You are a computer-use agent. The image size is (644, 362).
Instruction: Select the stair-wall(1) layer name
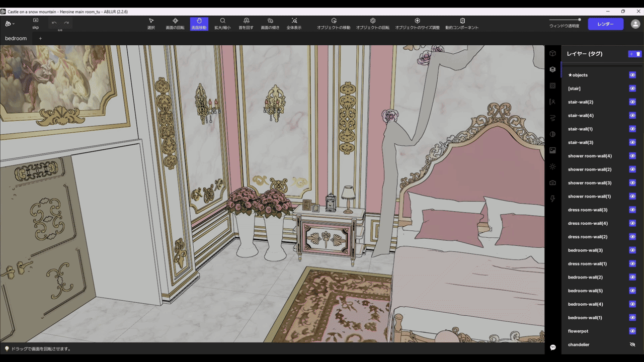pos(581,129)
